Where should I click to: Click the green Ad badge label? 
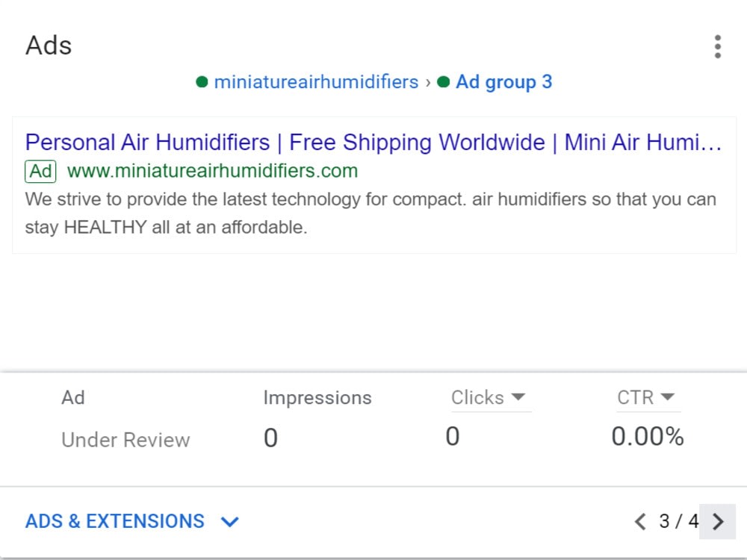click(x=40, y=172)
